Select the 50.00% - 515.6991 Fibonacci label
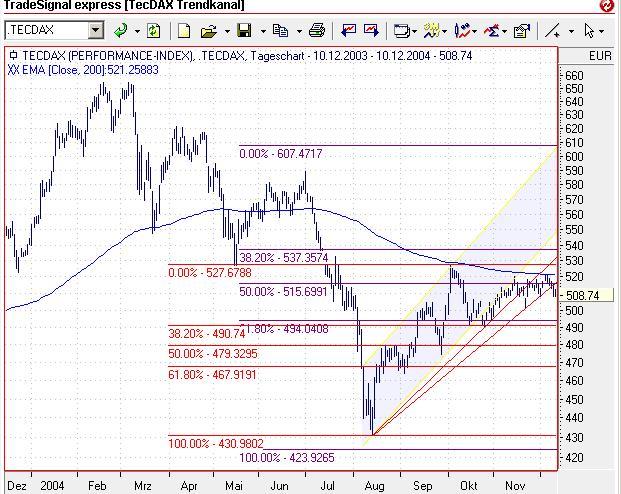 [x=283, y=292]
